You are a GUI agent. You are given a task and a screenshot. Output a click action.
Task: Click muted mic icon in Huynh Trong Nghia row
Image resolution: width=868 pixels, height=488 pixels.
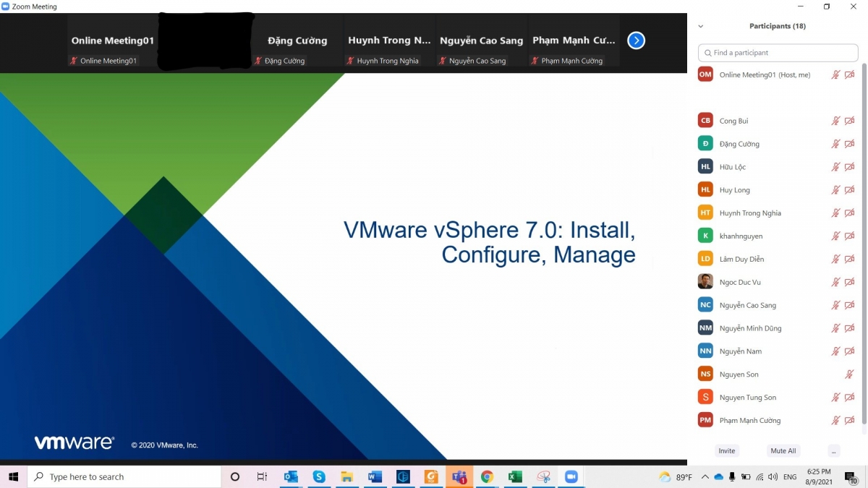(835, 213)
